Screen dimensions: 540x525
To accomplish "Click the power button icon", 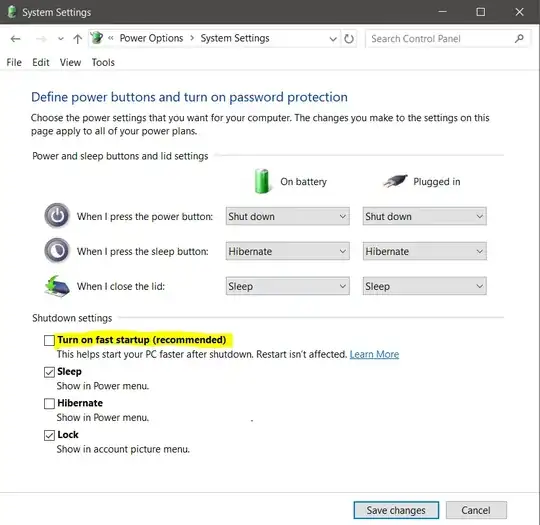I will tap(57, 216).
